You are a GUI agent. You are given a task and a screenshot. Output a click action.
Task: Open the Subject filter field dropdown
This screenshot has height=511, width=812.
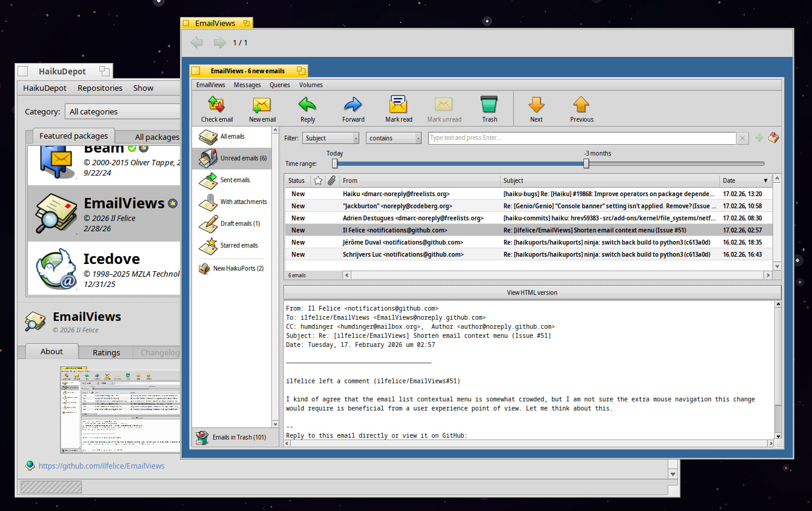pos(331,138)
